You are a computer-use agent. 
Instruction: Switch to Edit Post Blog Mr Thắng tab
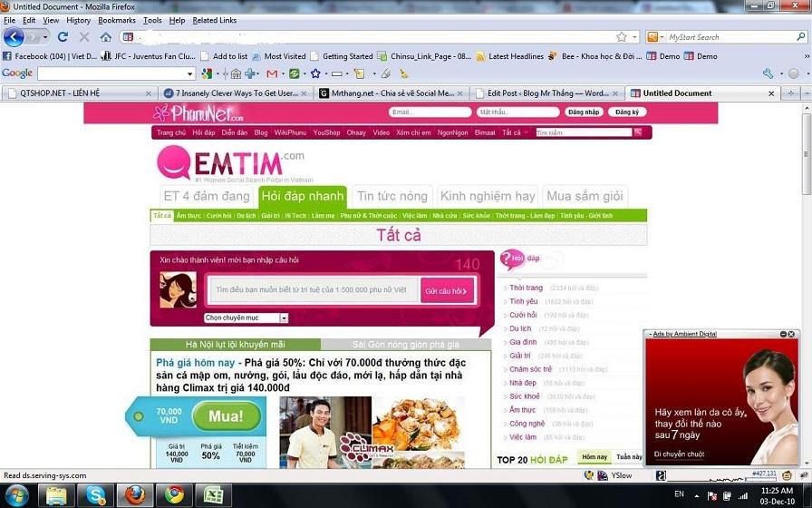546,93
